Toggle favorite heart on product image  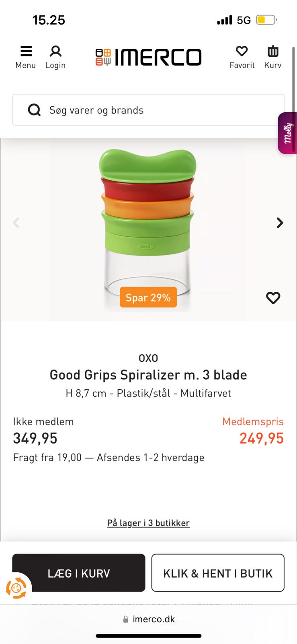[x=273, y=298]
